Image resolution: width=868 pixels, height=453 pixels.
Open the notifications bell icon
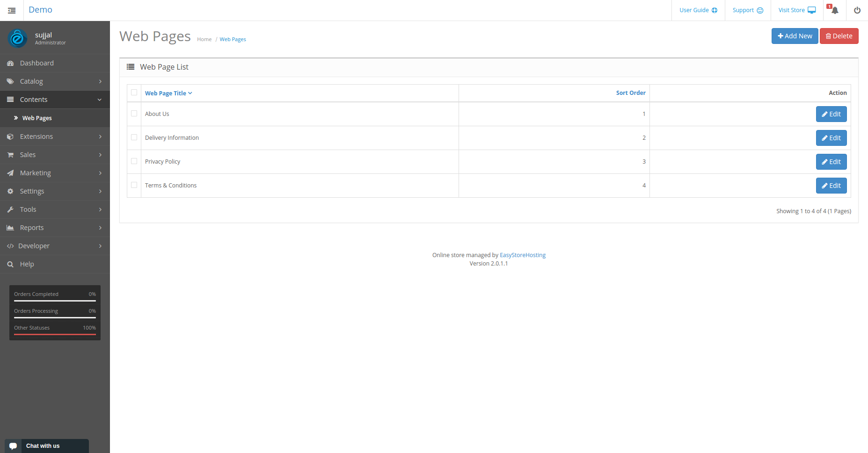pos(835,10)
